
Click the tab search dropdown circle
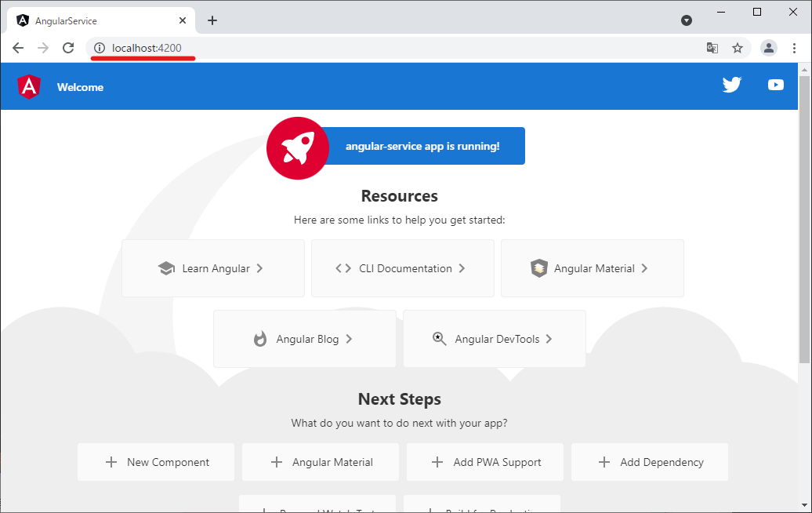pyautogui.click(x=687, y=20)
